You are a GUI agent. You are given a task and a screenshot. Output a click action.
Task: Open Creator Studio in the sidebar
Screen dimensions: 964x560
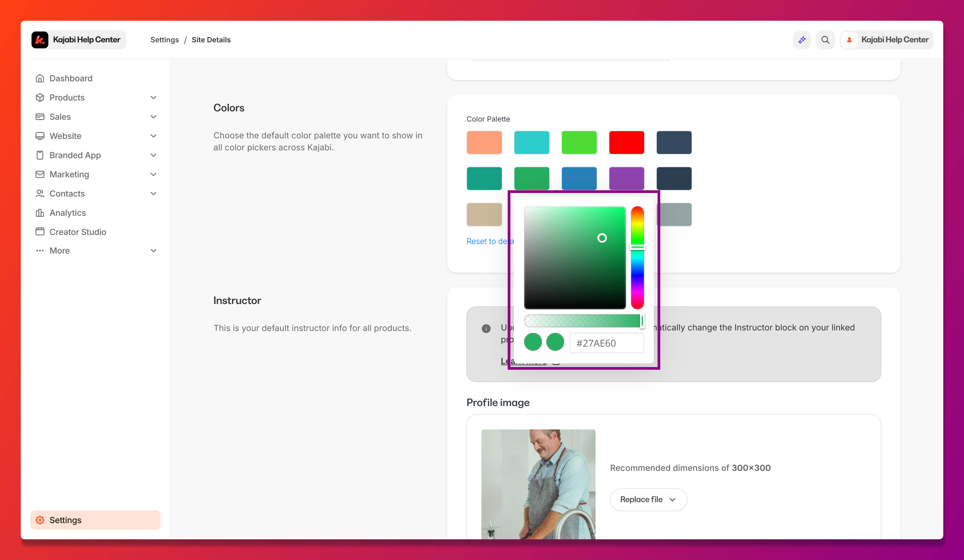[95, 232]
